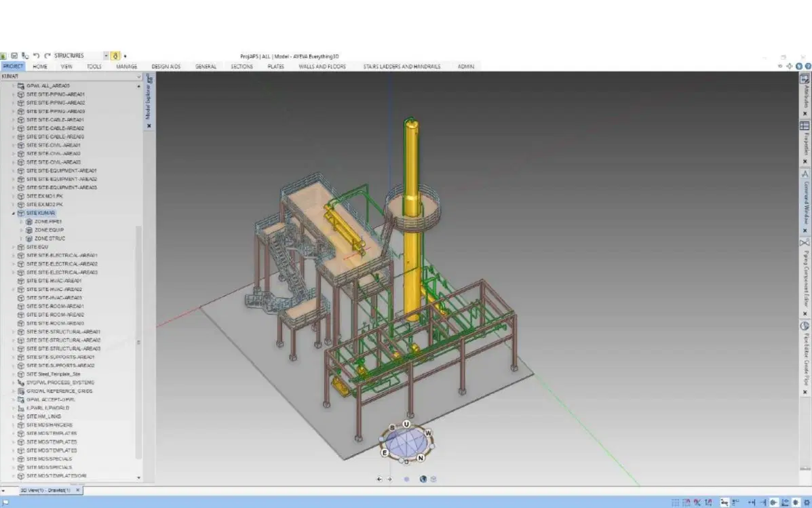Open the KUMAR dropdown above the model tree
This screenshot has height=508, width=812.
(x=139, y=77)
